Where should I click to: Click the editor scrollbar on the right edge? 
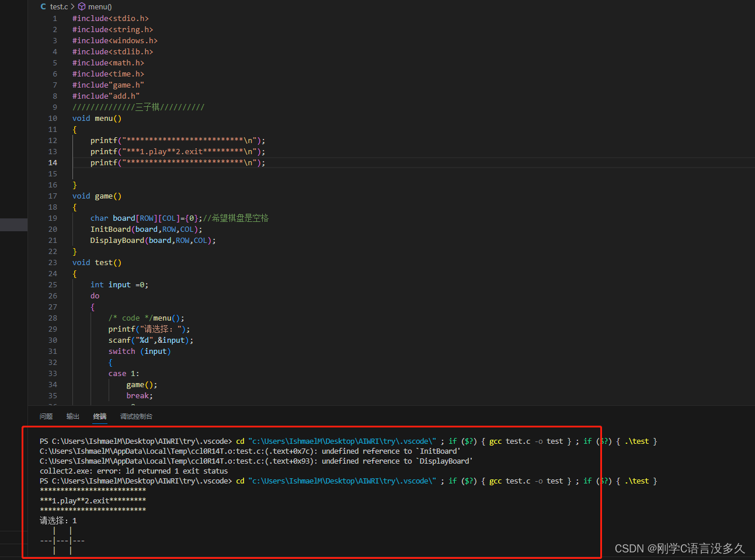[x=751, y=175]
